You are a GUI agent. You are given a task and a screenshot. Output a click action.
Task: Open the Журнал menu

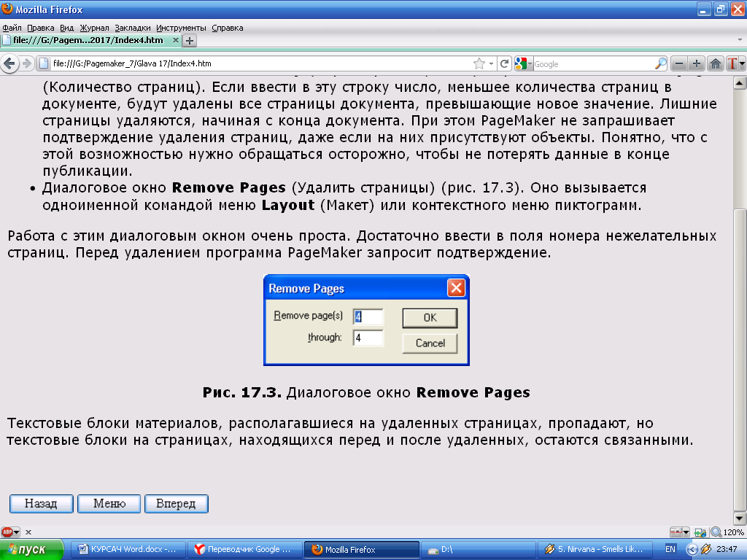click(x=94, y=28)
